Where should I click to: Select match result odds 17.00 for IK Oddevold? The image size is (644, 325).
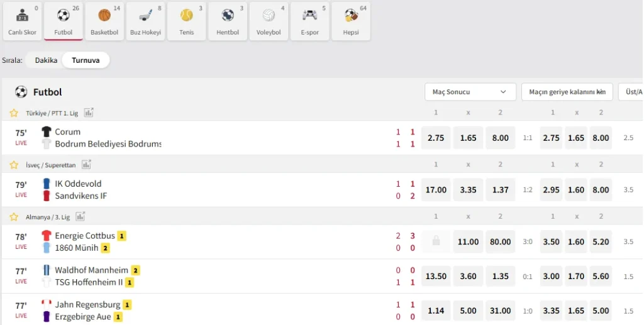[x=436, y=190]
